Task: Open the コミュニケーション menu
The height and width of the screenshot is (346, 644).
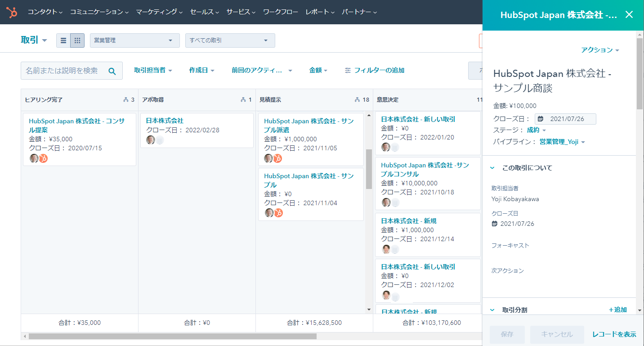Action: click(99, 12)
